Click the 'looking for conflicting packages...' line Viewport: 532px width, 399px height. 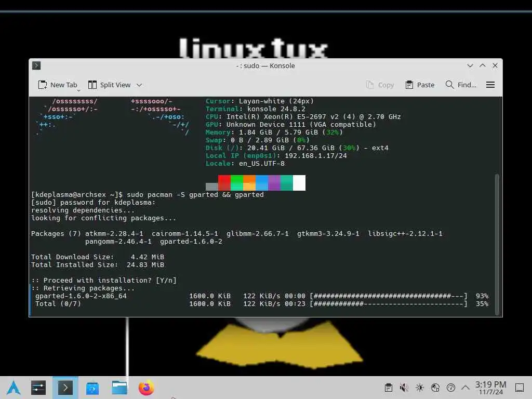tap(103, 218)
